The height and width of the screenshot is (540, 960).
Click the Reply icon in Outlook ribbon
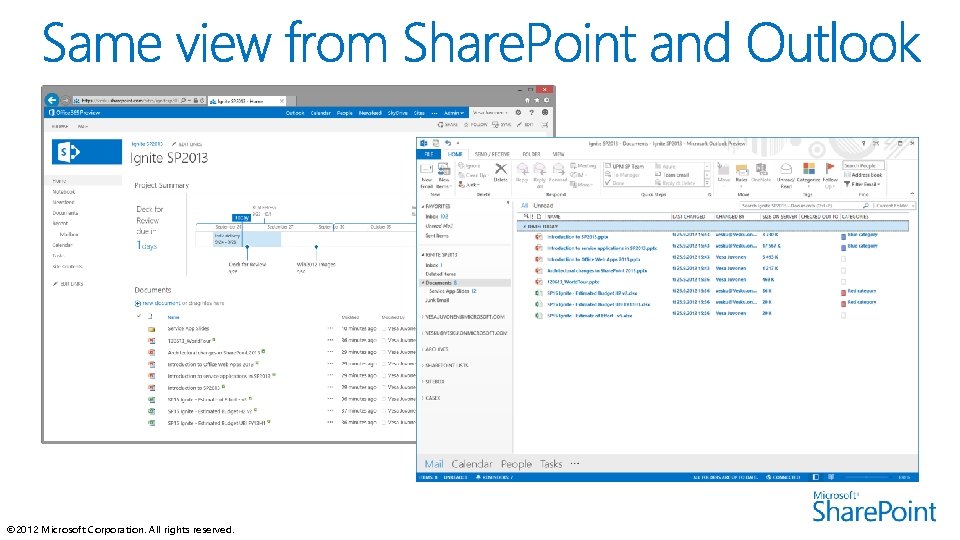522,169
